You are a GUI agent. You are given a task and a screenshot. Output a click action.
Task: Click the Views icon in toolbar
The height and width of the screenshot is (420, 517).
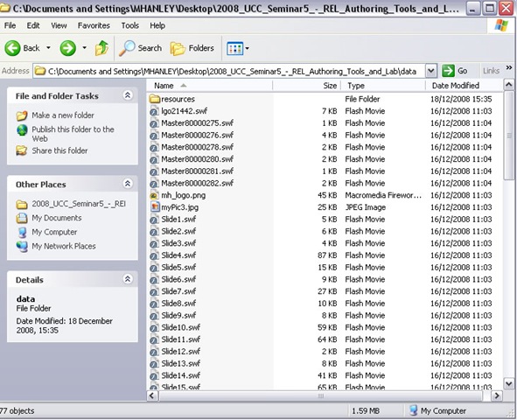click(x=234, y=48)
